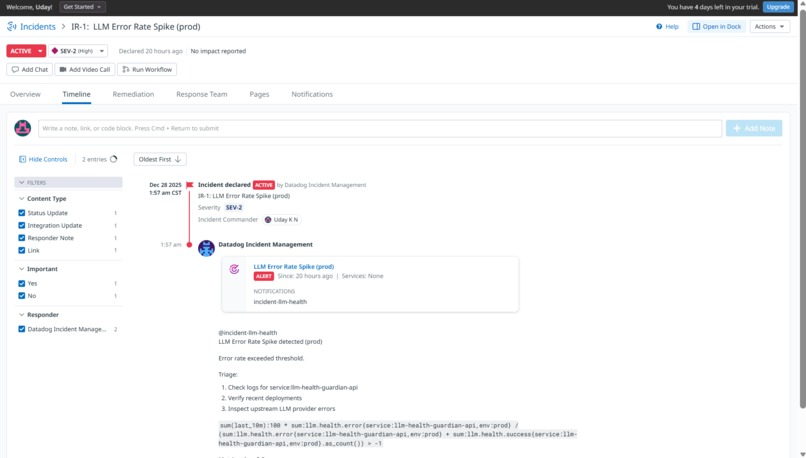Open the SEV-2 severity dropdown
Screen dimensions: 806x458
click(78, 51)
